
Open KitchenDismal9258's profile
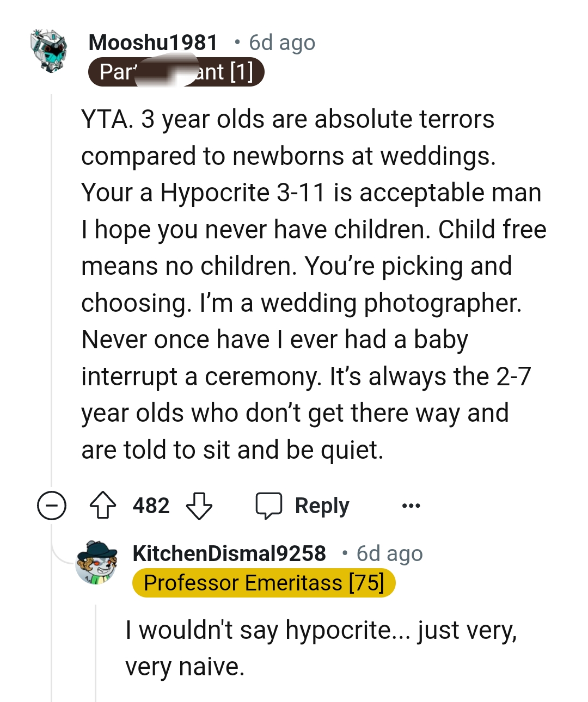tap(229, 553)
